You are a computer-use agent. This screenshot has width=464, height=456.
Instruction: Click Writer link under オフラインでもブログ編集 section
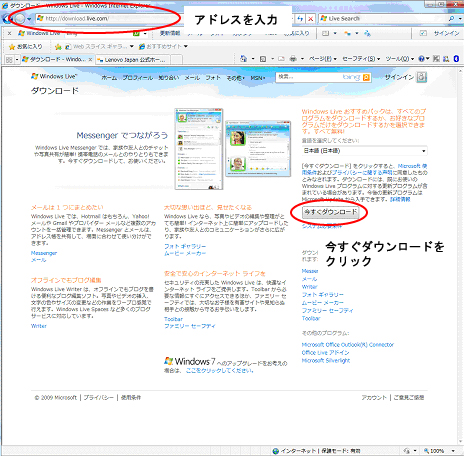tap(39, 326)
